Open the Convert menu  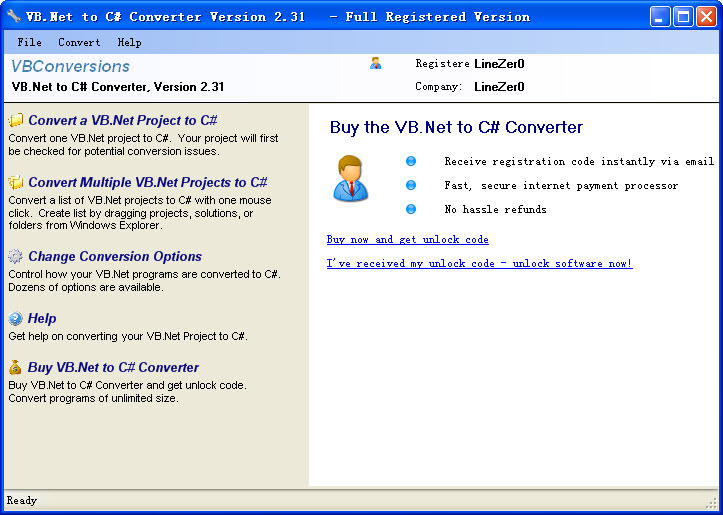point(79,42)
